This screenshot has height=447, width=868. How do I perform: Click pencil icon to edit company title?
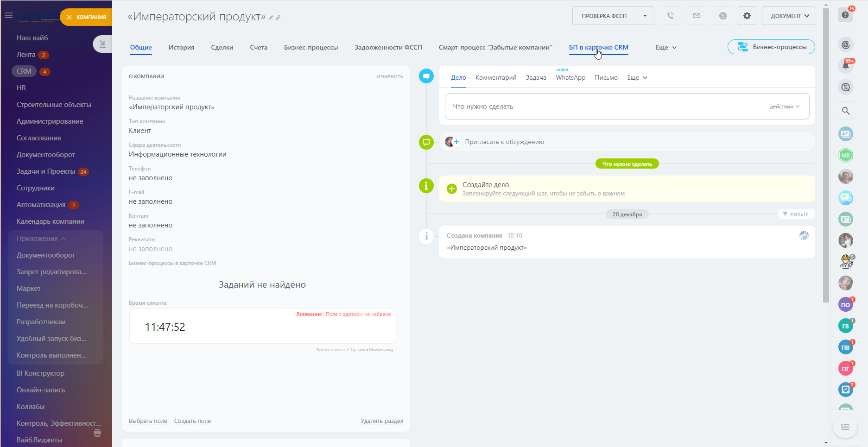point(271,18)
